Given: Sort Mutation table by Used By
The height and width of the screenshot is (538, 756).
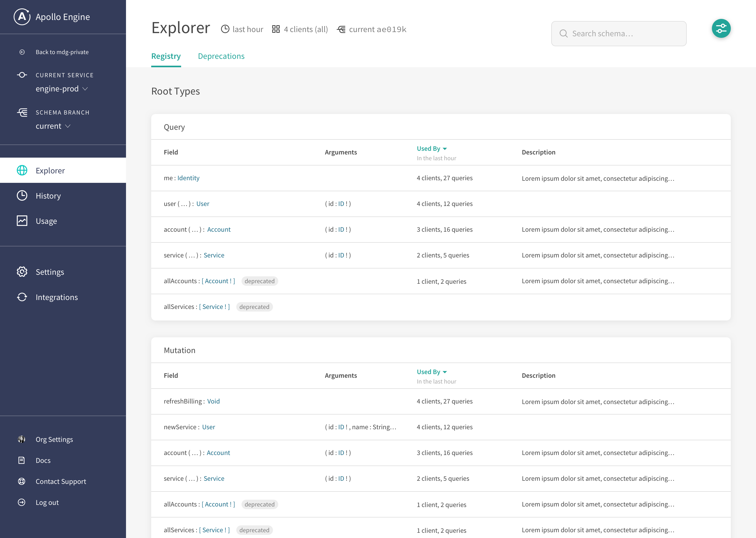Looking at the screenshot, I should (x=431, y=372).
